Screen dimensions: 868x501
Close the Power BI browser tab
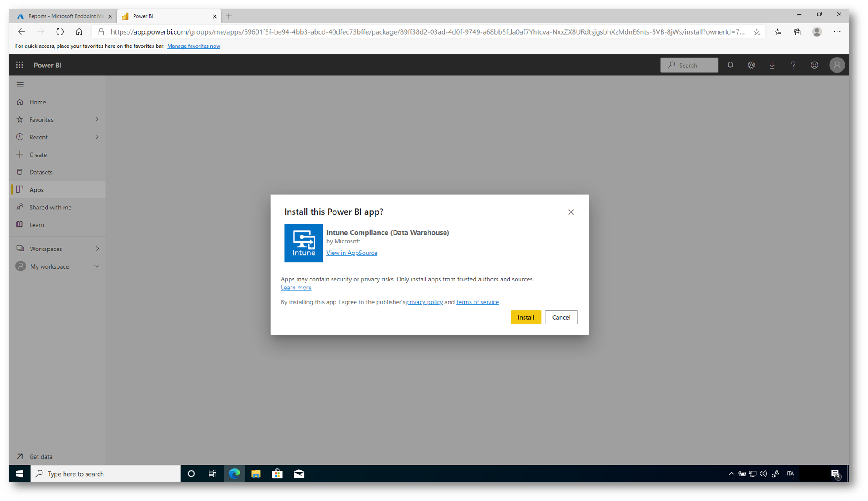(x=214, y=16)
